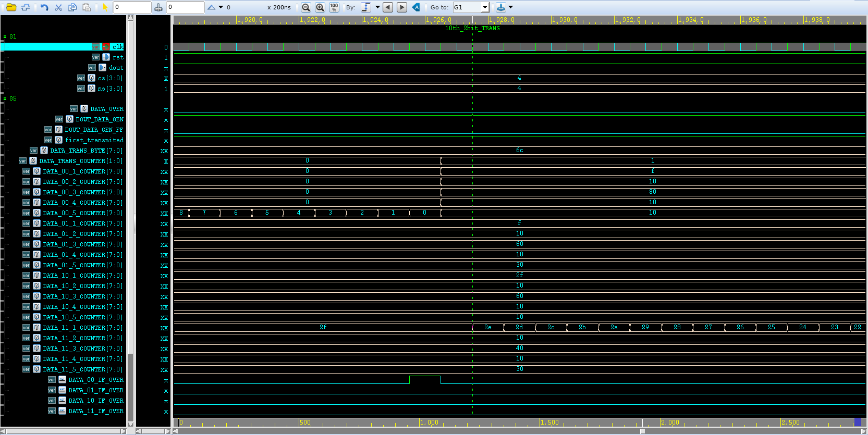Select DATA_11_5_COUNTER[7:0] signal
This screenshot has width=868, height=435.
[83, 369]
